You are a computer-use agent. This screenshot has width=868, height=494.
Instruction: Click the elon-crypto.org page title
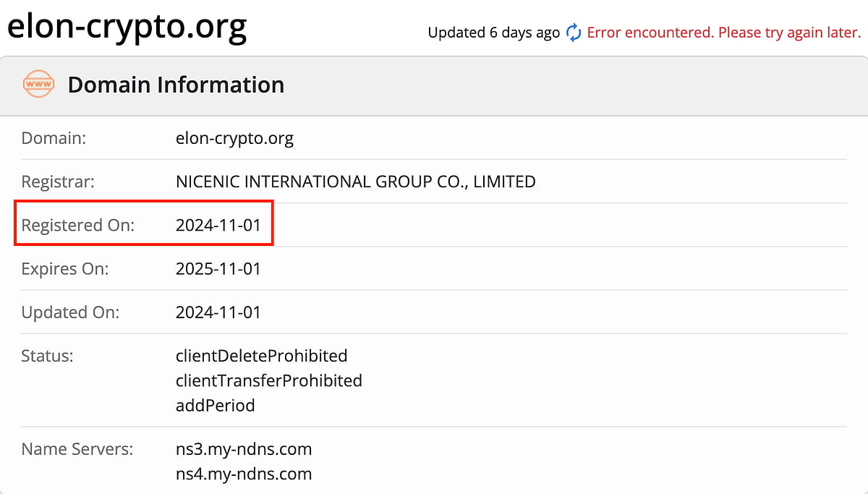coord(127,26)
